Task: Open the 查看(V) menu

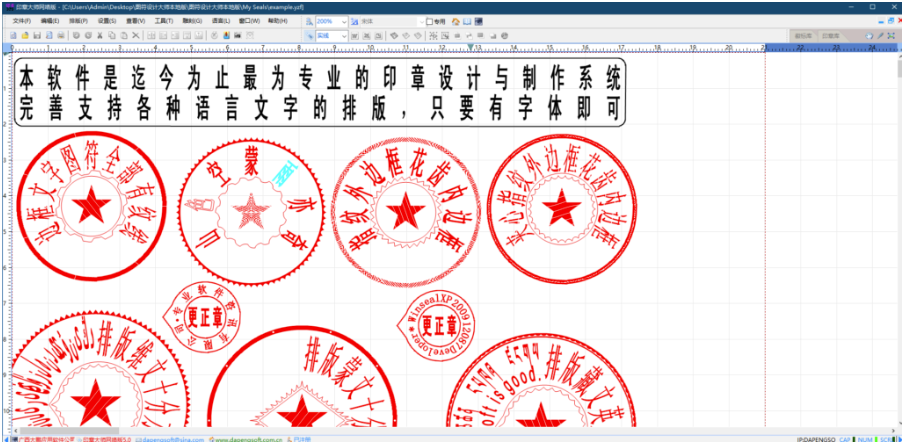Action: click(x=136, y=21)
